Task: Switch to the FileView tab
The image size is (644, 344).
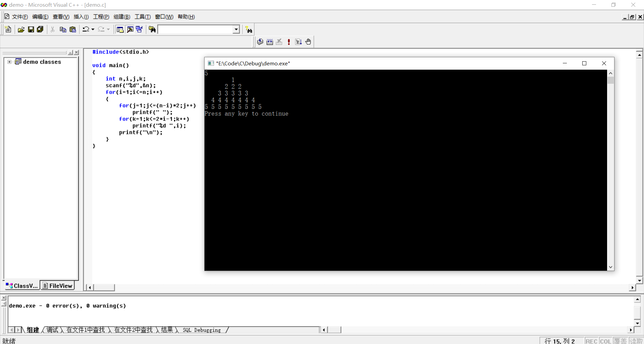Action: 57,286
